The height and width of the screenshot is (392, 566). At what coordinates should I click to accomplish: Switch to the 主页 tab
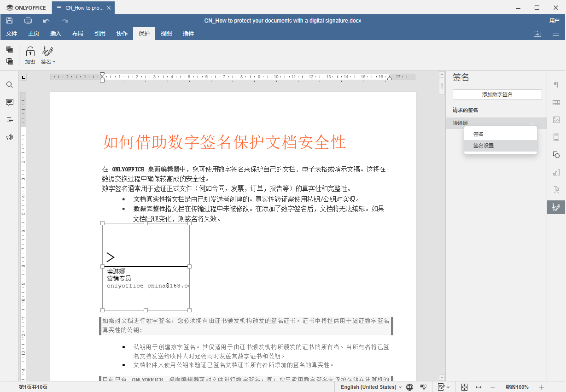pyautogui.click(x=34, y=34)
